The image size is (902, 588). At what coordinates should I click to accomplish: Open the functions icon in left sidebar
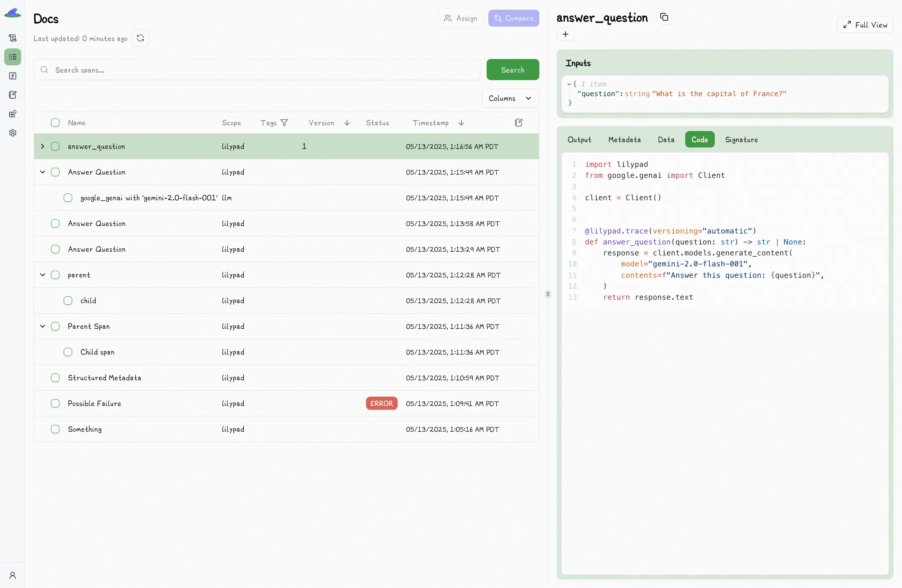13,76
